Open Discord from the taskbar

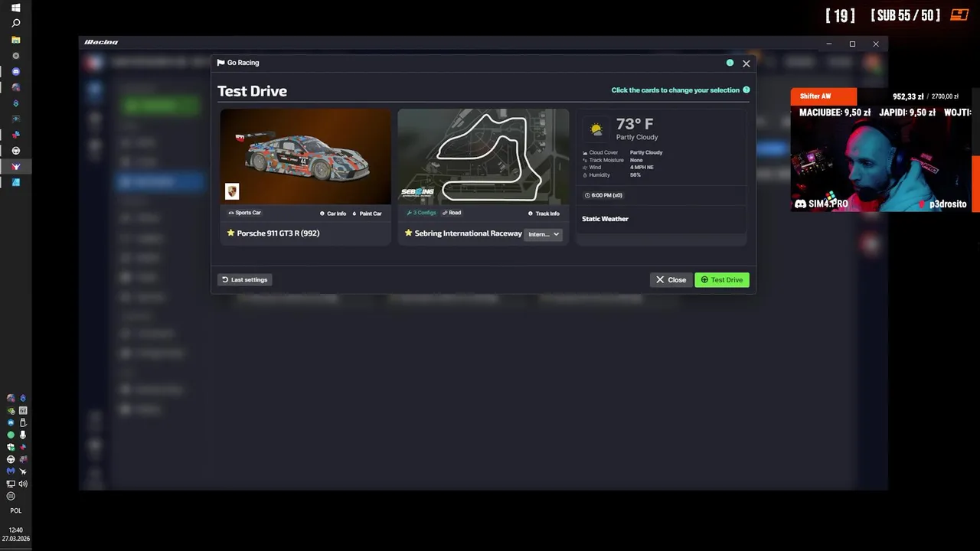[16, 71]
